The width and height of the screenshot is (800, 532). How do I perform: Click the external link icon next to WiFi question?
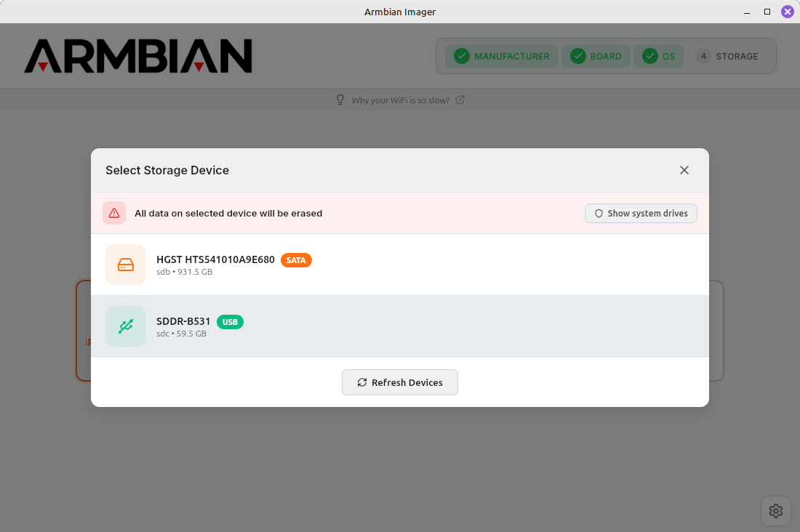coord(460,100)
